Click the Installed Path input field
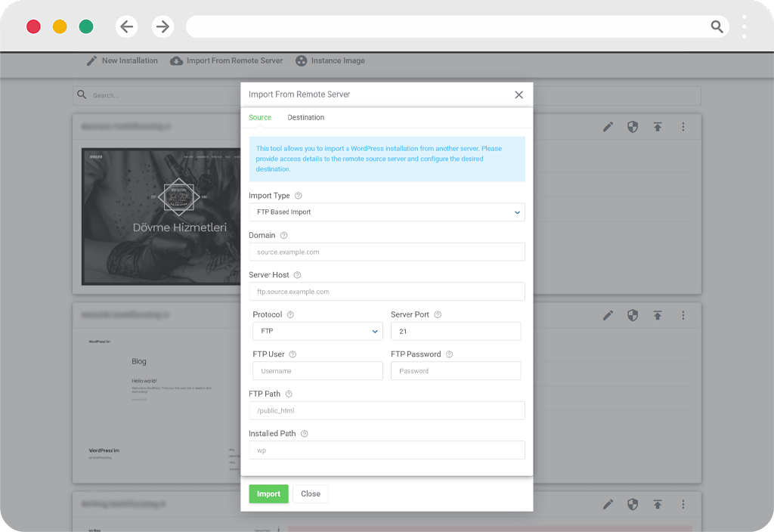 [x=387, y=450]
